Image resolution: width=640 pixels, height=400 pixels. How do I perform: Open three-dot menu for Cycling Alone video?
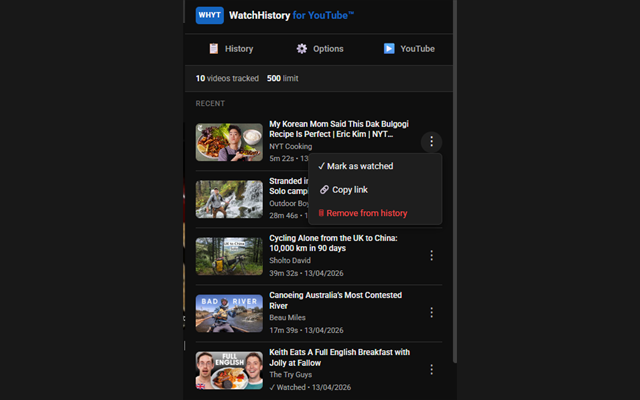click(x=431, y=256)
